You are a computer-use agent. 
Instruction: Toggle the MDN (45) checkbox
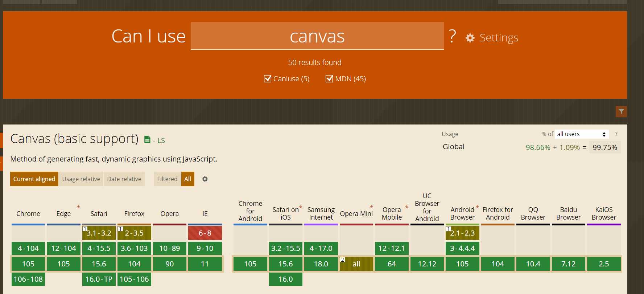[x=329, y=79]
